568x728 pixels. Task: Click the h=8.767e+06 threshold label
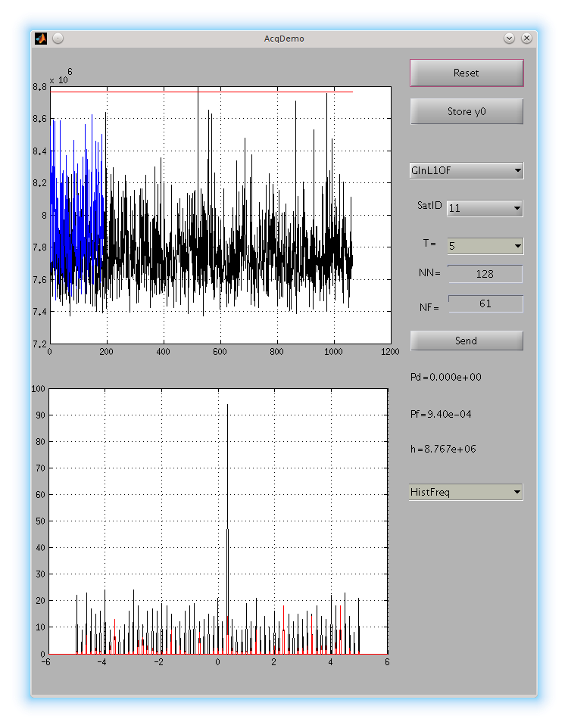pyautogui.click(x=443, y=450)
